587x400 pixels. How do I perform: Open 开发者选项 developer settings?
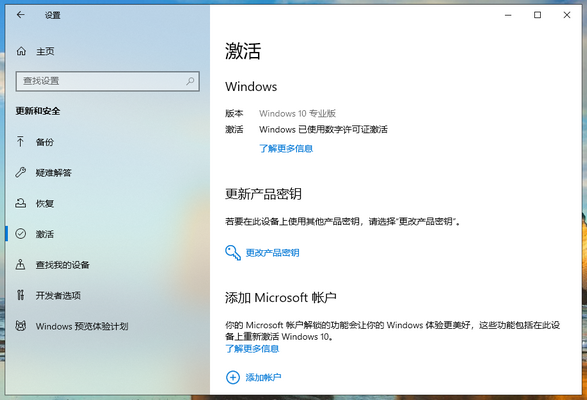click(58, 296)
